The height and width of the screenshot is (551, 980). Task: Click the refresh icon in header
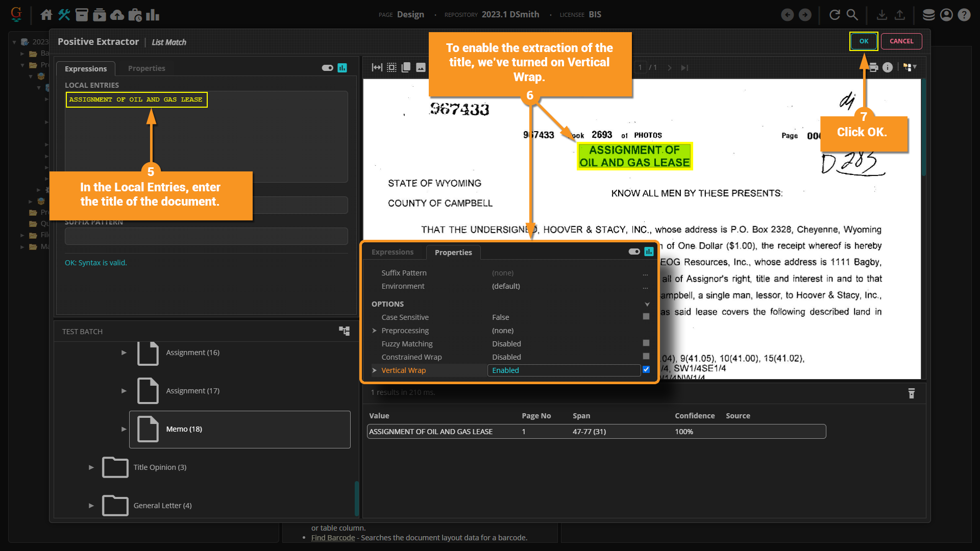click(835, 15)
